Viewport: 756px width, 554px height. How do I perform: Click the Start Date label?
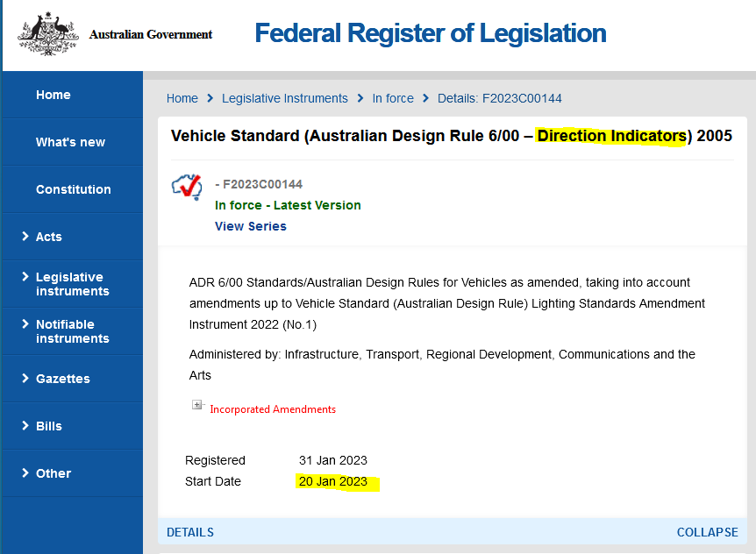212,481
